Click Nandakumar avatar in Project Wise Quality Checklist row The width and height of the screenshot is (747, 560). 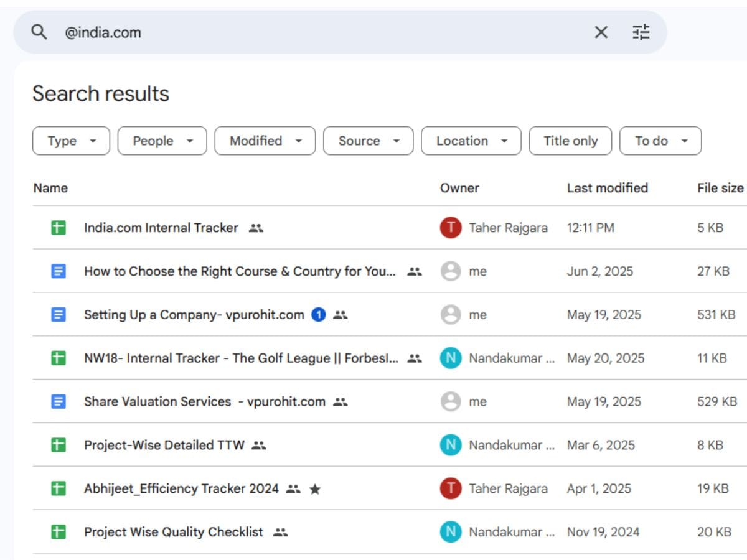click(x=450, y=533)
